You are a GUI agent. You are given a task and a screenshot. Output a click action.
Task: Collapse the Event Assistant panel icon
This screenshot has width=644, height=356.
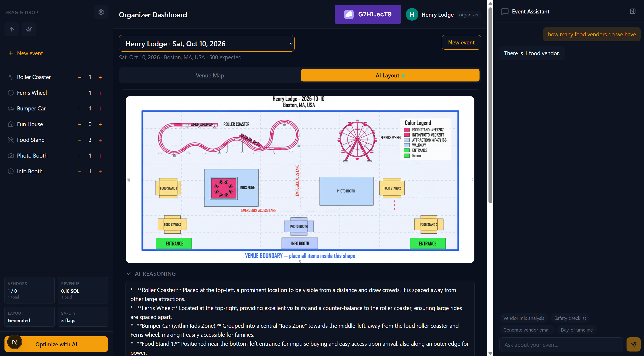pos(633,11)
